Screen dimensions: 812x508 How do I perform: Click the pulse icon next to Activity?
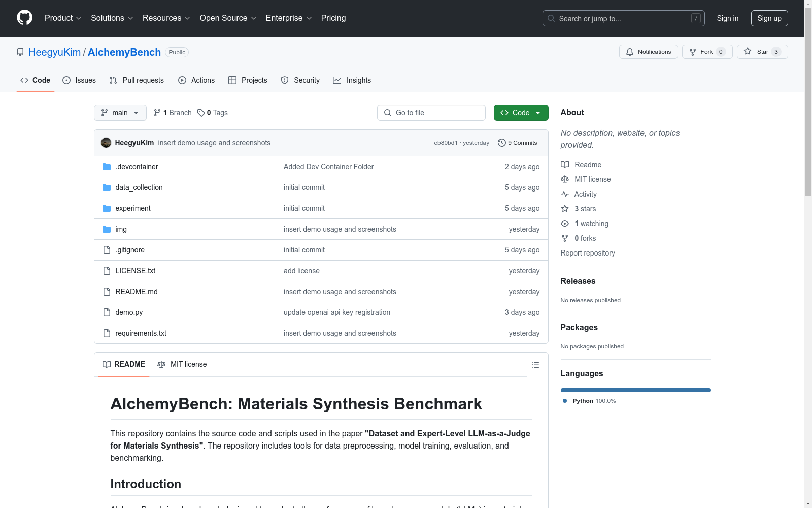point(565,194)
